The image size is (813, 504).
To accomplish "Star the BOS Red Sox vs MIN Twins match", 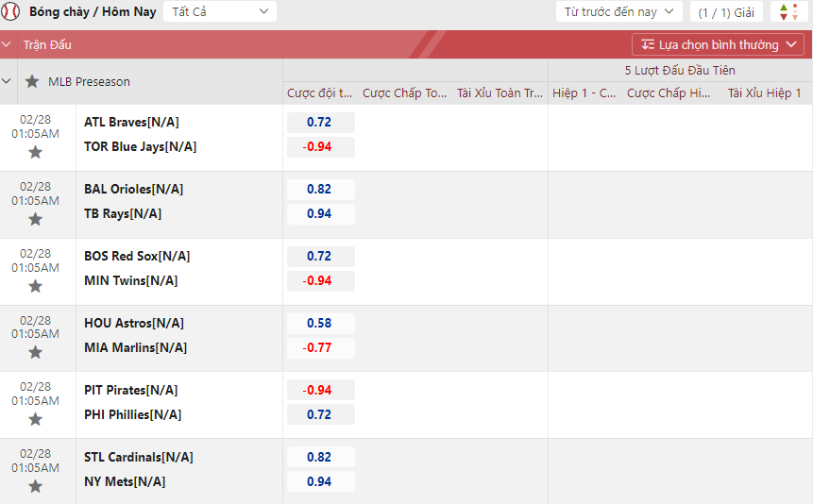I will [36, 286].
